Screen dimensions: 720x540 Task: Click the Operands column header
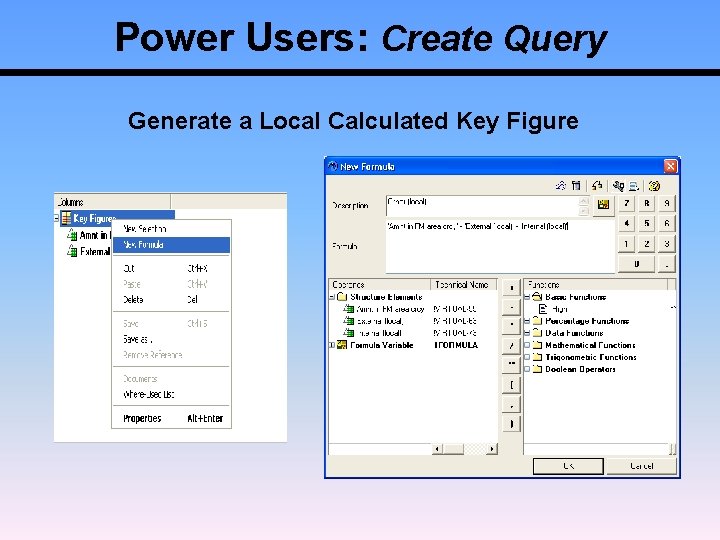[x=380, y=285]
